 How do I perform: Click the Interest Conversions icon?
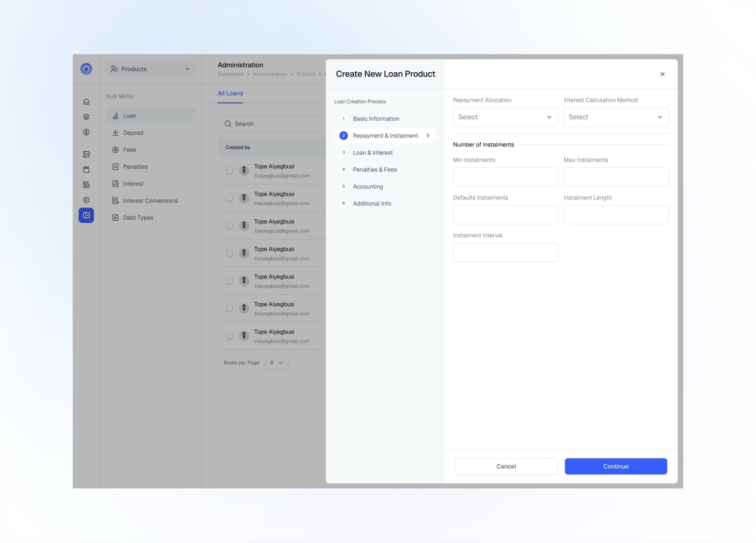[x=115, y=201]
